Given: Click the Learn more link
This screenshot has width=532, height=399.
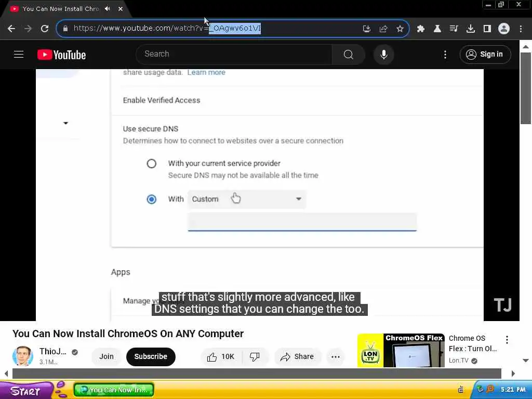Looking at the screenshot, I should (206, 72).
